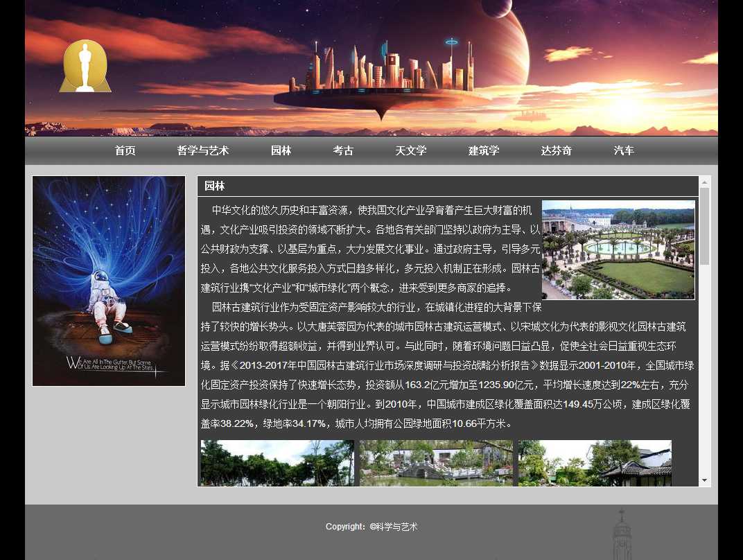The height and width of the screenshot is (560, 743).
Task: Open the first garden thumbnail below the article
Action: click(277, 463)
